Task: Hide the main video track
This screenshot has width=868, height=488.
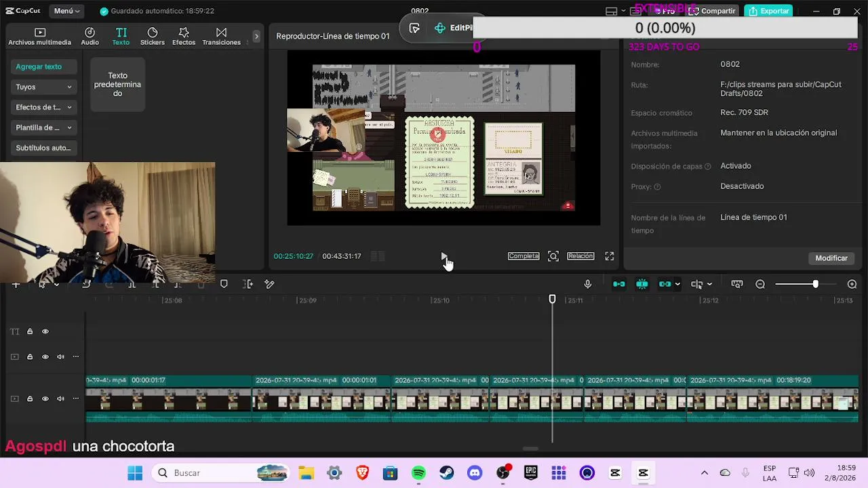Action: pos(45,399)
